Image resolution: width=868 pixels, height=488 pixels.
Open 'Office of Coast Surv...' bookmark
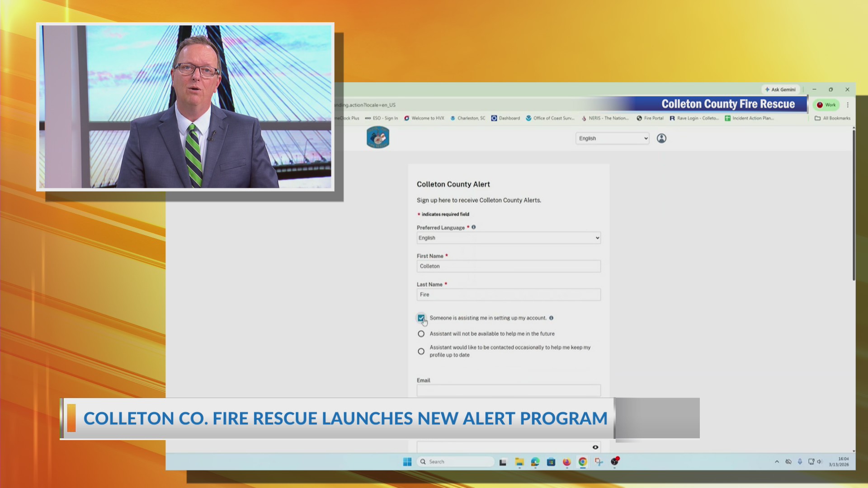[x=550, y=118]
